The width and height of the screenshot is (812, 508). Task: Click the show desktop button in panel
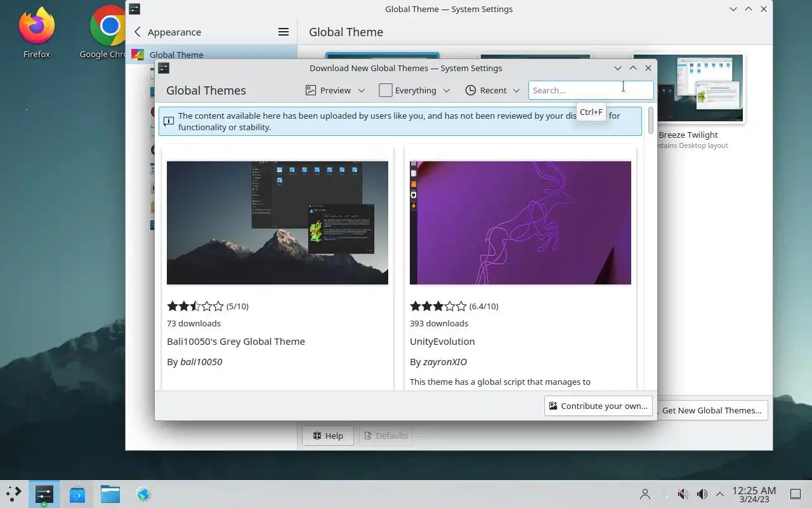point(795,494)
